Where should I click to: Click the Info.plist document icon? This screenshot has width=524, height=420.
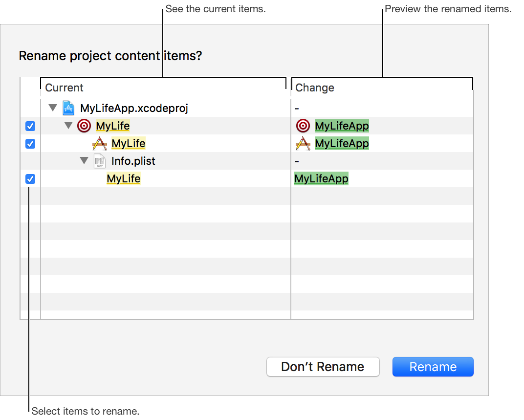click(100, 161)
